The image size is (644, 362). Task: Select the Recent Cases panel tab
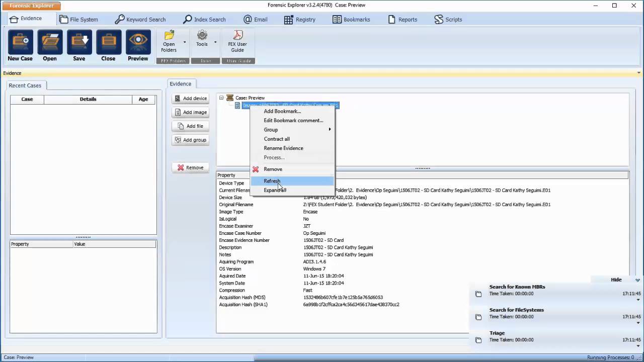tap(25, 85)
